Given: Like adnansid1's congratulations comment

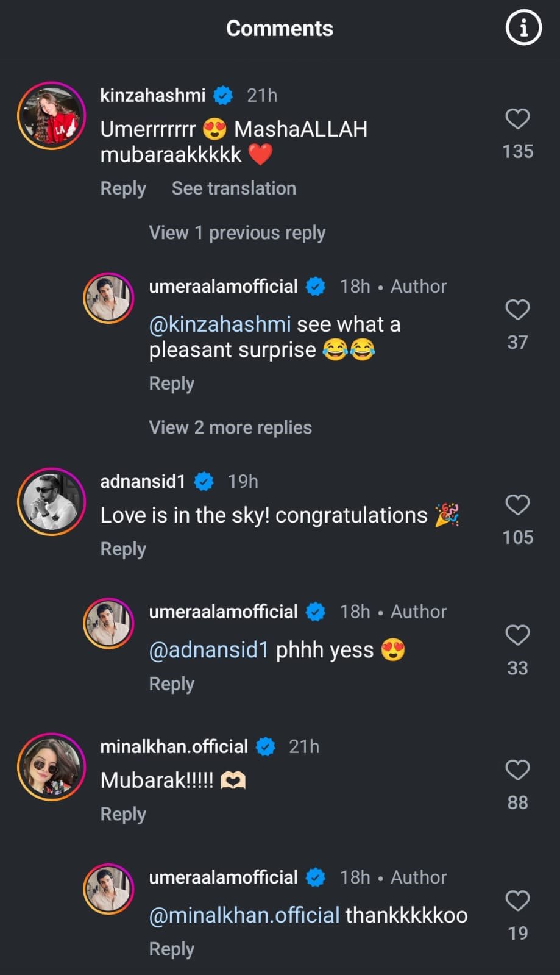Looking at the screenshot, I should [x=517, y=505].
